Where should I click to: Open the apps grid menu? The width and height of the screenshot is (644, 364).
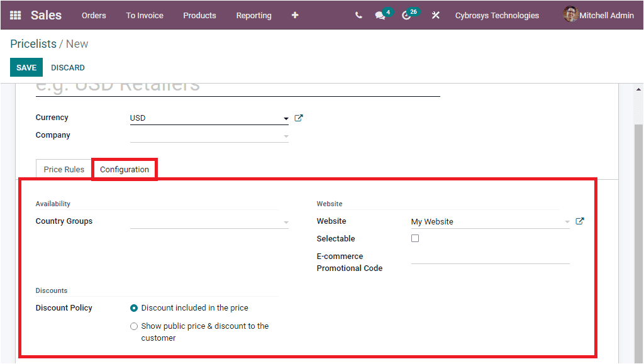click(14, 14)
